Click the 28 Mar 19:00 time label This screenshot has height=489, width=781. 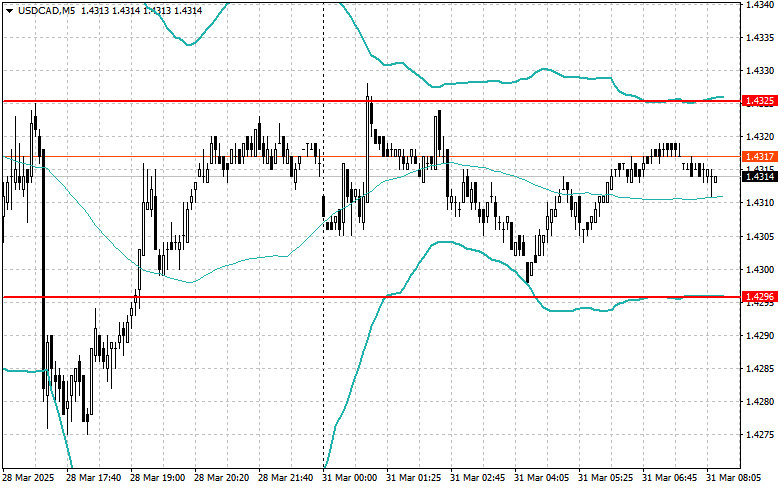[x=157, y=478]
